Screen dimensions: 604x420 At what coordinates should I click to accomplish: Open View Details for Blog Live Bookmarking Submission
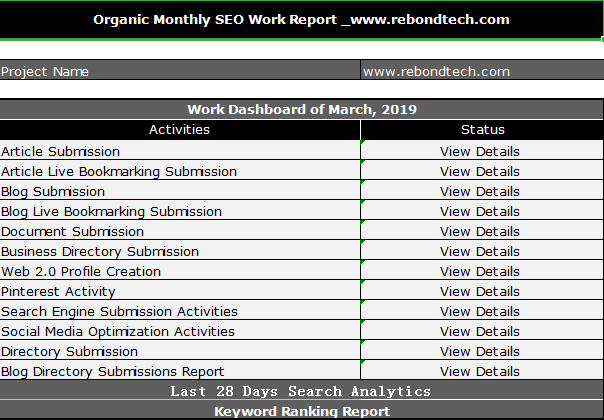(x=480, y=211)
